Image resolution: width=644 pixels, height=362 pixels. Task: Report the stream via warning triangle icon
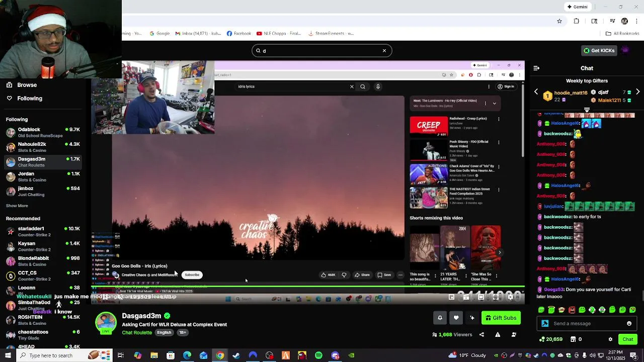498,335
